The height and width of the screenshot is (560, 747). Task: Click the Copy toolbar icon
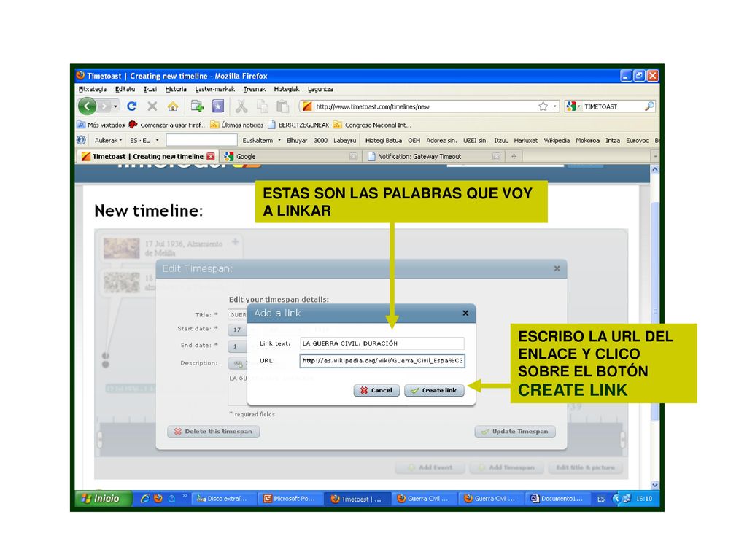[x=263, y=106]
